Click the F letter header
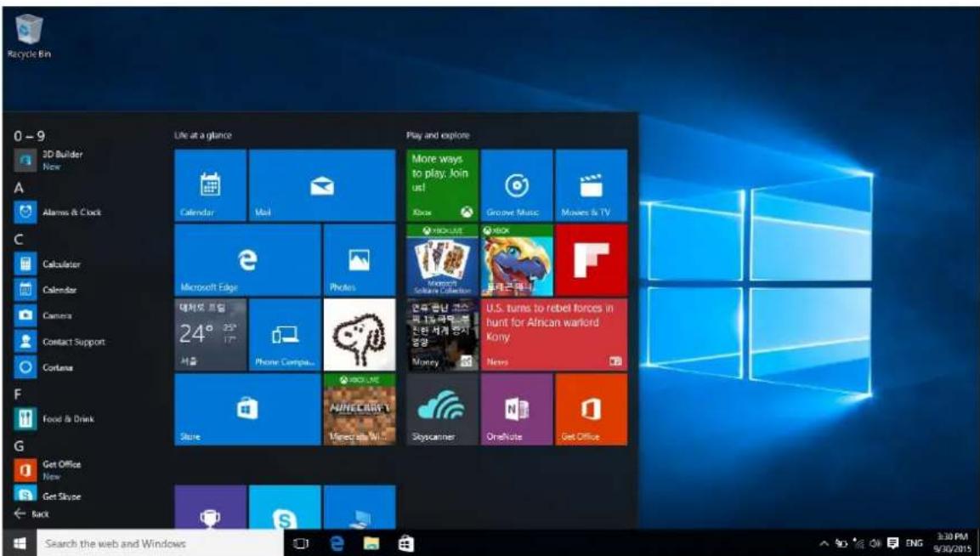 pos(18,394)
